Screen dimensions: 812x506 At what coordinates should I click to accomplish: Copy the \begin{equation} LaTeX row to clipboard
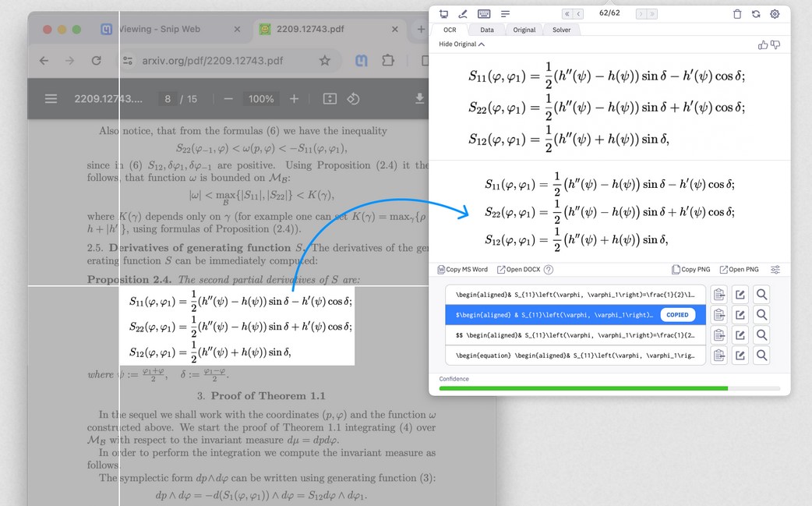(719, 356)
